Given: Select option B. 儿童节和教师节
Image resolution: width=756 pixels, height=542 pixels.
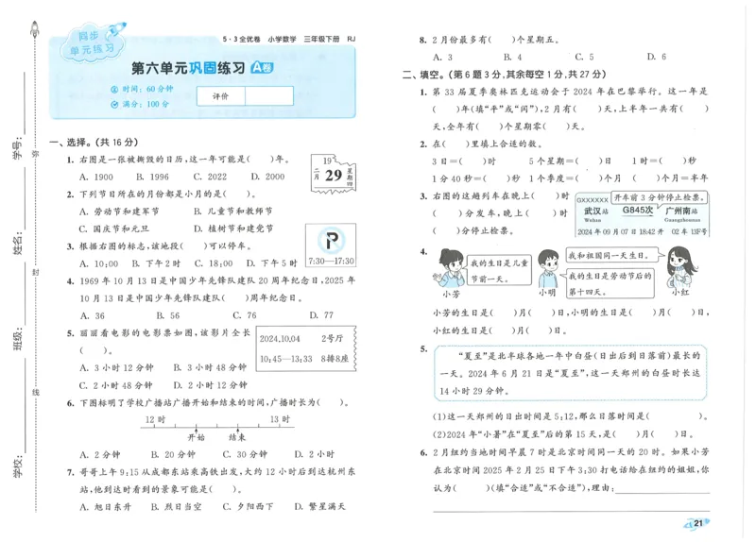Looking at the screenshot, I should (x=232, y=212).
